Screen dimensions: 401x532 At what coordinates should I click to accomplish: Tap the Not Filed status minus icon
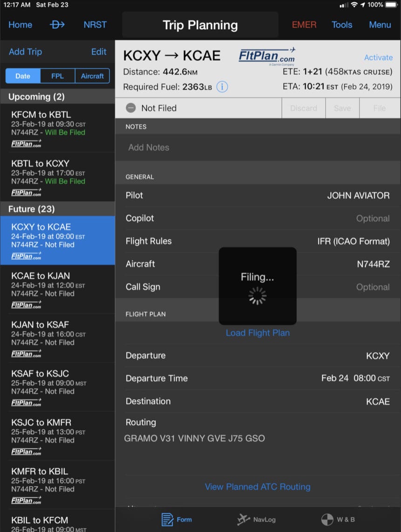click(131, 108)
